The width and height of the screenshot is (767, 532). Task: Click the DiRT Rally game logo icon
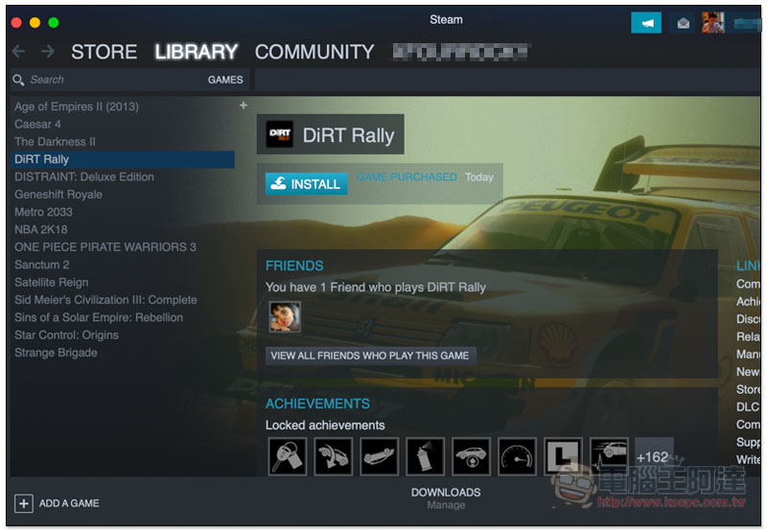point(279,134)
